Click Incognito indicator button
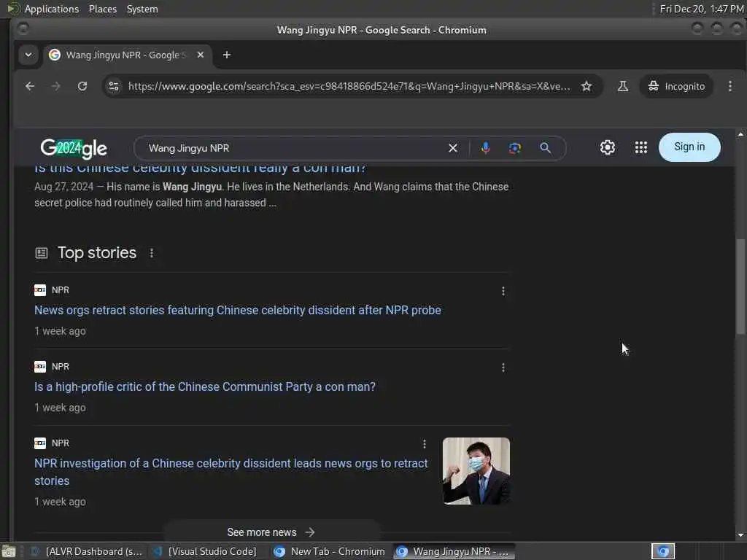747x560 pixels. coord(676,86)
